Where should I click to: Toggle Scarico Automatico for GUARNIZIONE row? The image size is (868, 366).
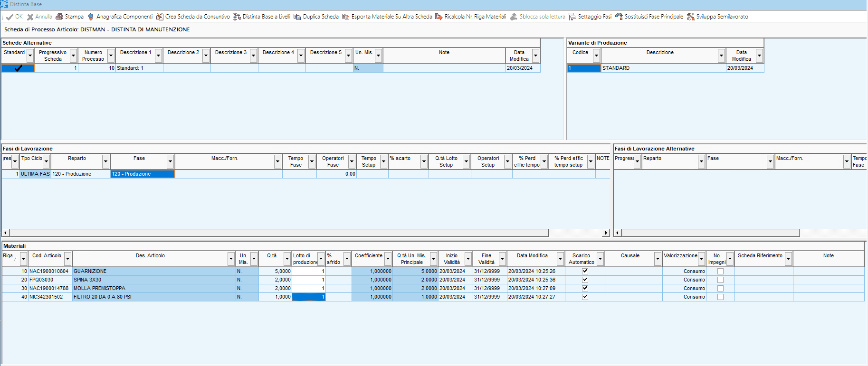[x=585, y=271]
